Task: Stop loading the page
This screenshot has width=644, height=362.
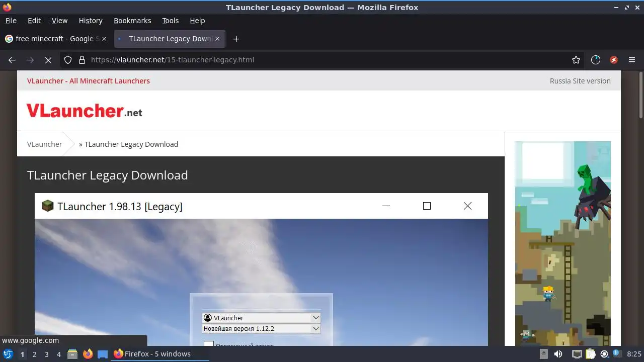Action: pyautogui.click(x=48, y=60)
